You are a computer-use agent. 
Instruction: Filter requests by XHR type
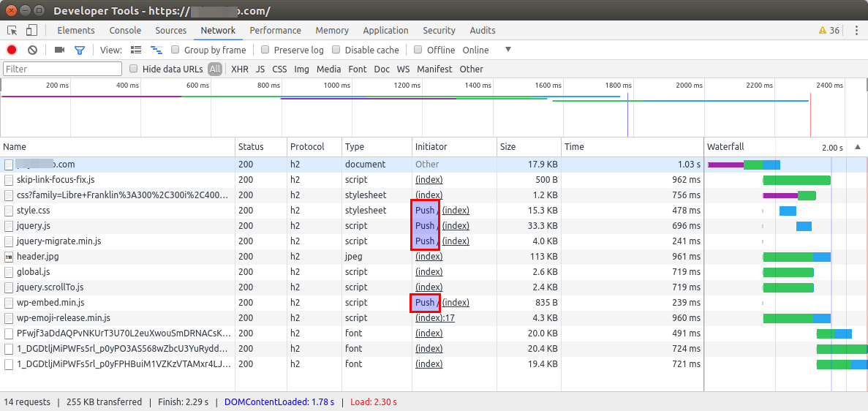[x=239, y=69]
